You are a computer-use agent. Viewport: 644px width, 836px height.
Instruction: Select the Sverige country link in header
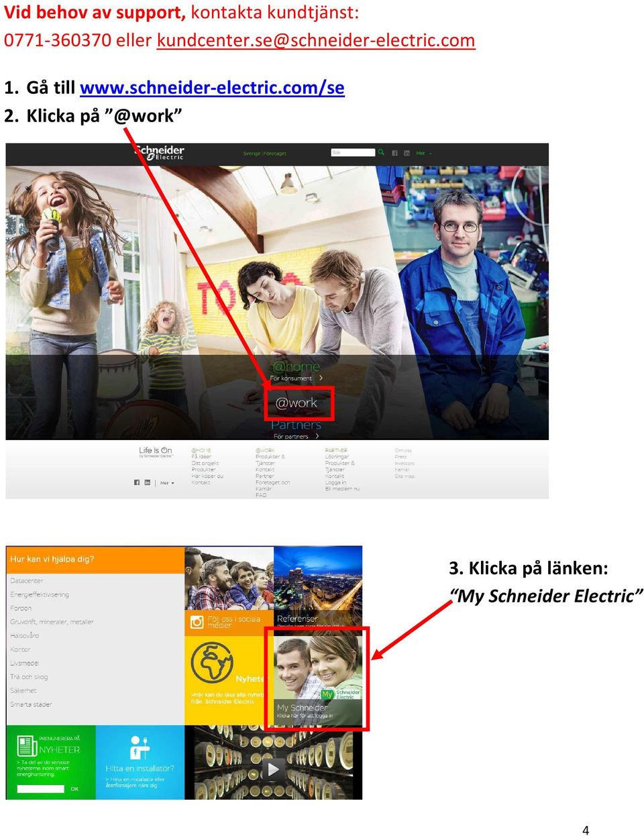click(252, 154)
